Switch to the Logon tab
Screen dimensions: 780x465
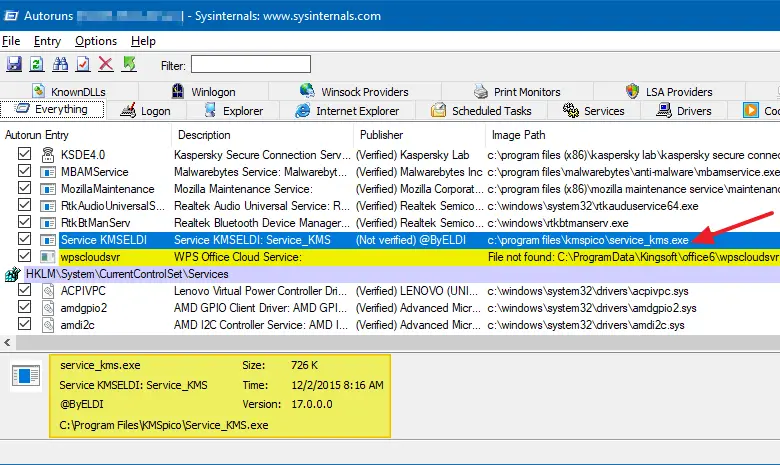pyautogui.click(x=146, y=110)
